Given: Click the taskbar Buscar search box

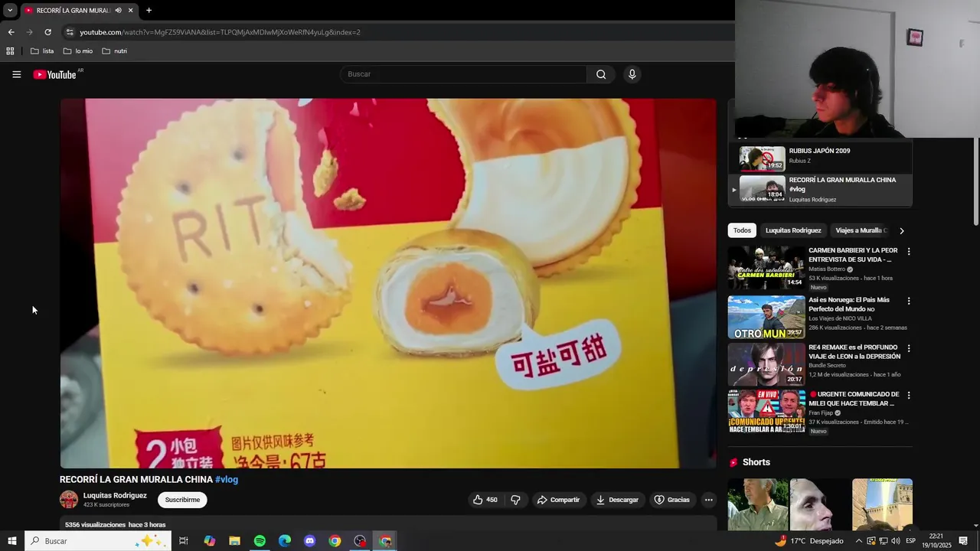Looking at the screenshot, I should 98,541.
